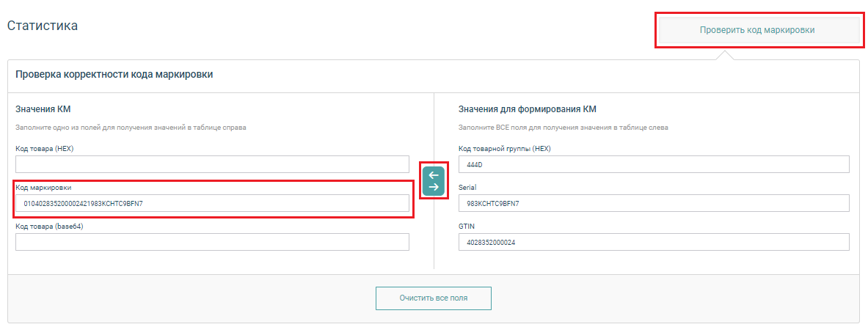
Task: Click the arrows convert values icon
Action: pos(434,181)
